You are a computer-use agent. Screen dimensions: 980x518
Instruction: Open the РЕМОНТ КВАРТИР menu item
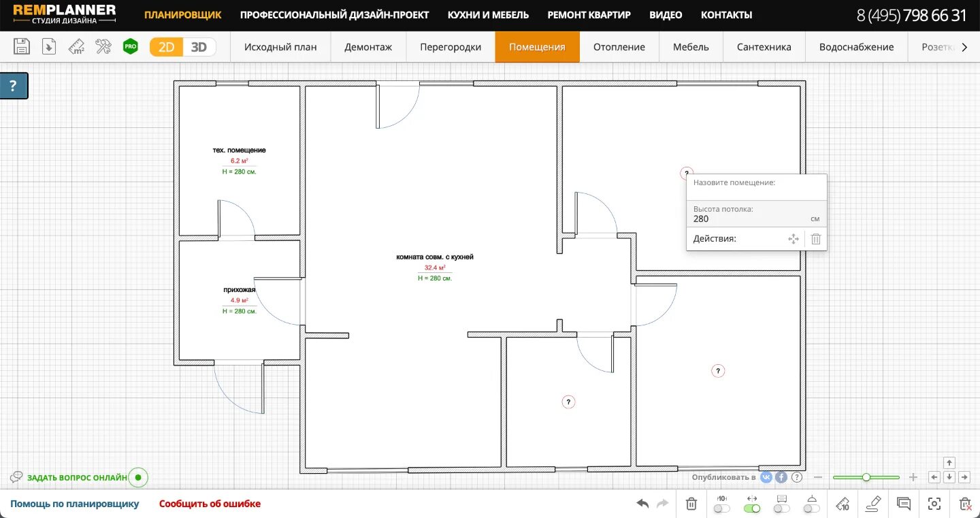[x=589, y=14]
